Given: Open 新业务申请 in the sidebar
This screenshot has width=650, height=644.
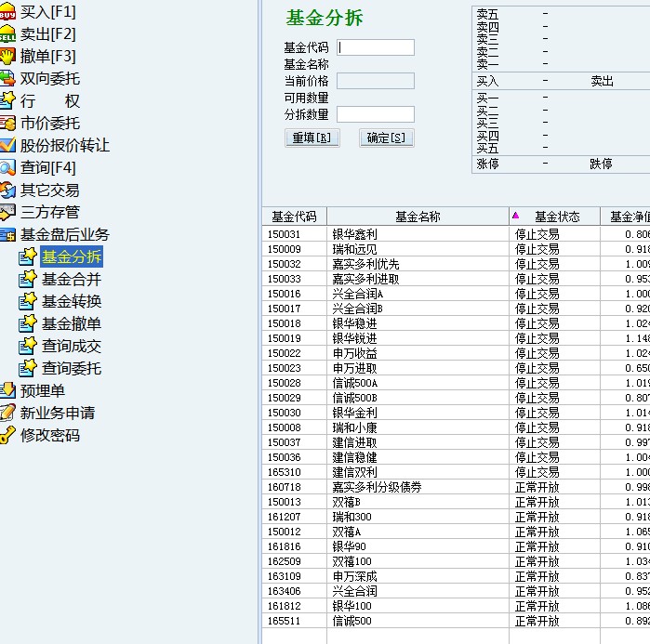Looking at the screenshot, I should (x=58, y=413).
